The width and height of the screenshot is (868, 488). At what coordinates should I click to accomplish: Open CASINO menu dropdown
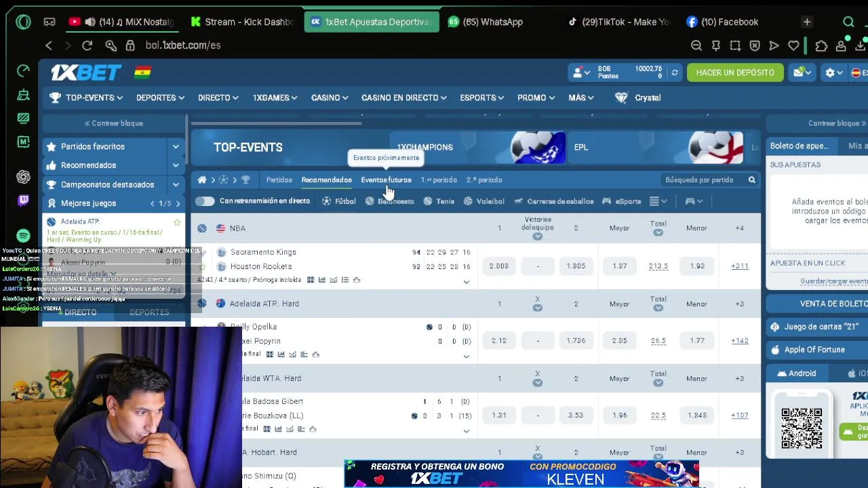pyautogui.click(x=330, y=98)
